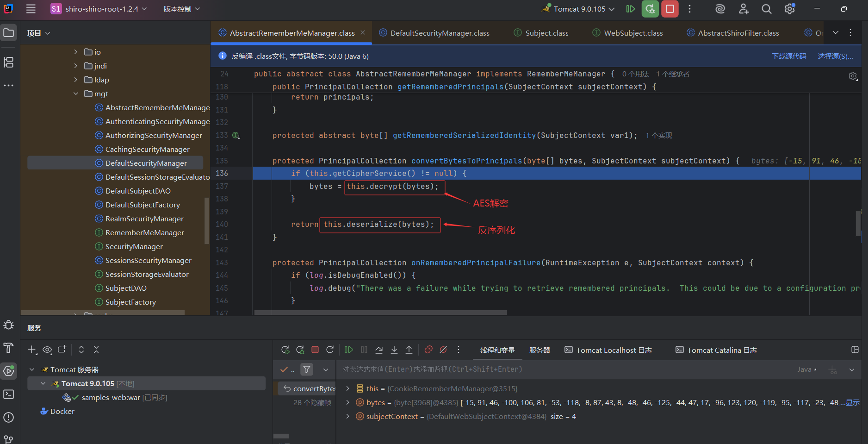
Task: Resume program in the debug toolbar
Action: (x=349, y=350)
